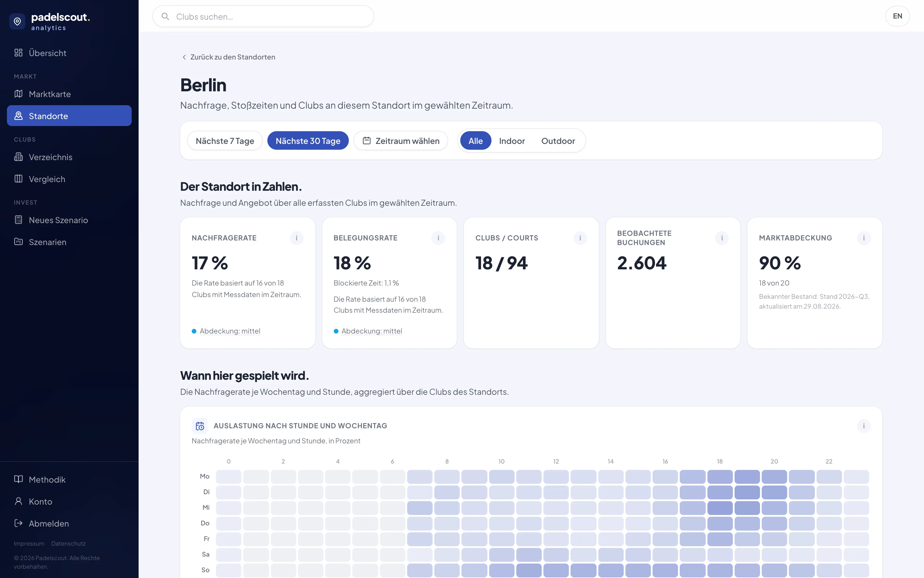Viewport: 924px width, 578px height.
Task: Open the Methodik page
Action: pyautogui.click(x=69, y=479)
